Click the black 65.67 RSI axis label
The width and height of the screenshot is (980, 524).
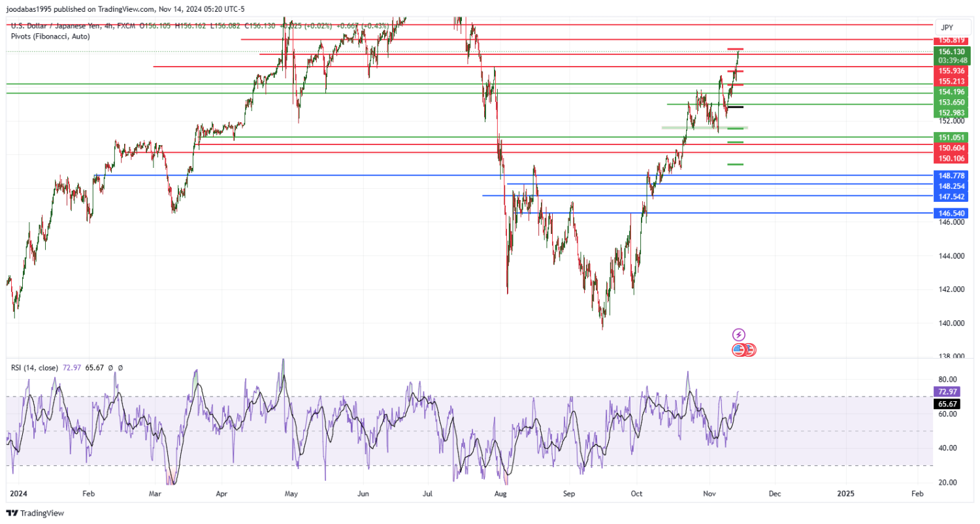coord(947,404)
